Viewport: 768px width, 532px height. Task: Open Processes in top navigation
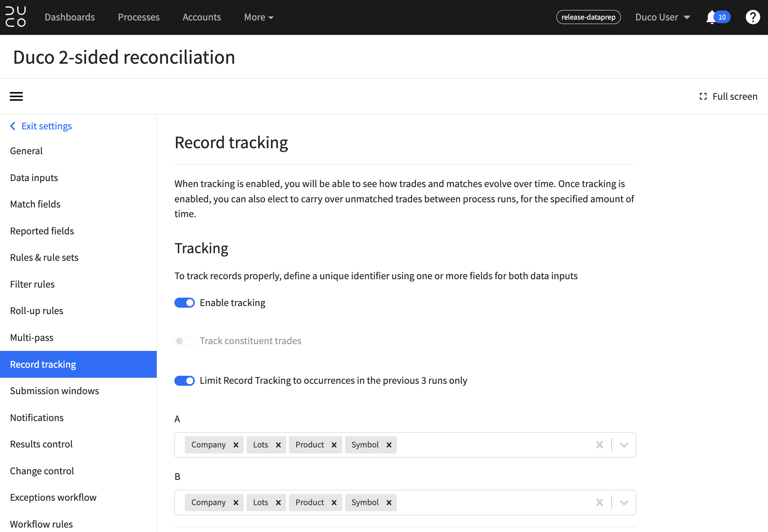(139, 17)
